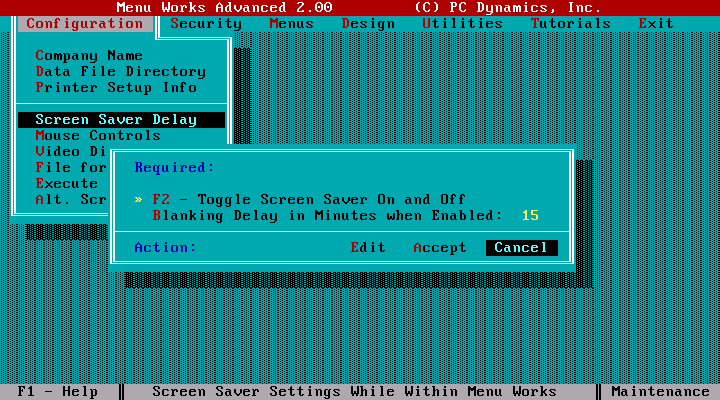Image resolution: width=720 pixels, height=400 pixels.
Task: Open the Design menu
Action: pyautogui.click(x=368, y=23)
